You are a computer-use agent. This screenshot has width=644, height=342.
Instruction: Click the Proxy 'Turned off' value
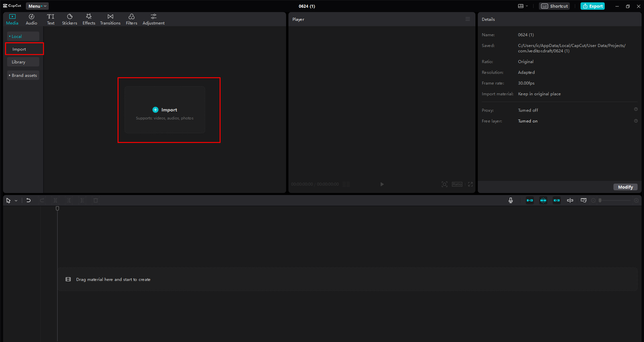click(528, 110)
